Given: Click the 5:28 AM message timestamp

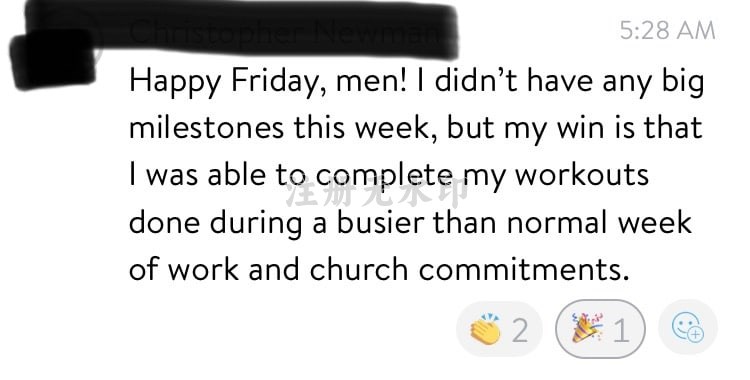Looking at the screenshot, I should coord(667,31).
